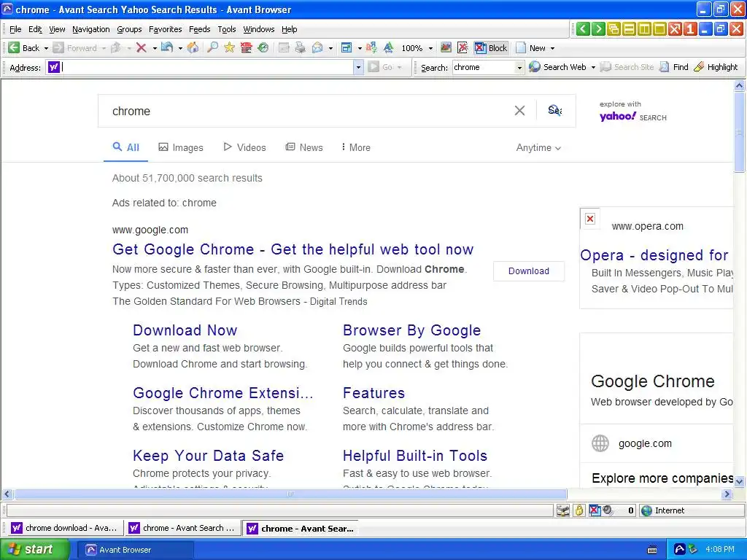Cascade windows with yellow cascade icon

click(x=614, y=29)
